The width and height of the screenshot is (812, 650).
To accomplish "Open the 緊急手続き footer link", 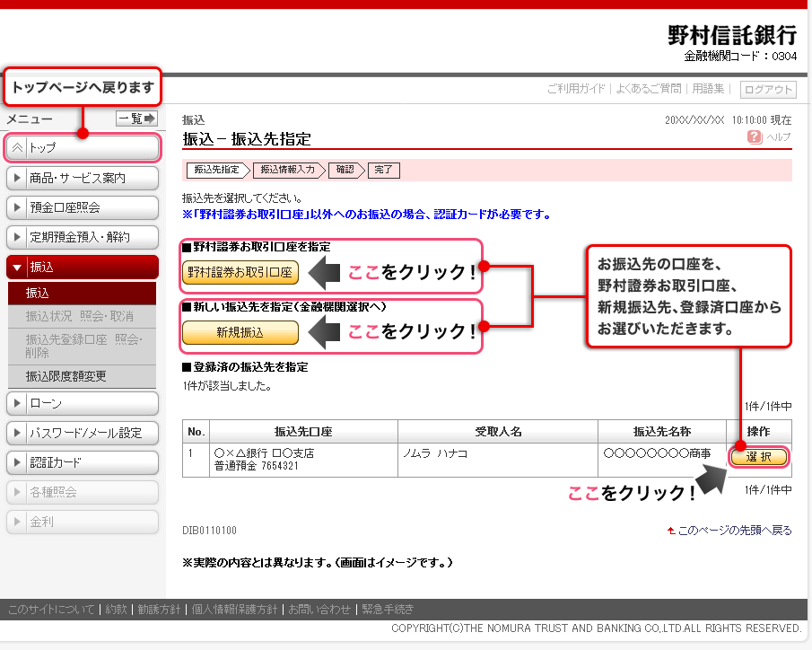I will [x=388, y=609].
